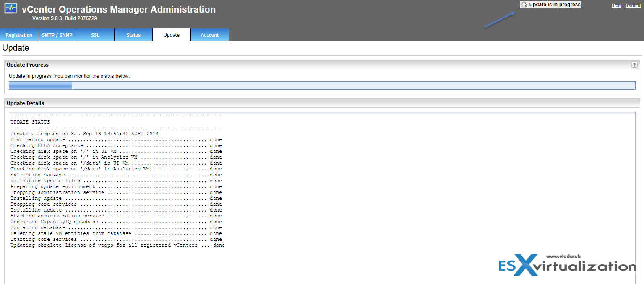Click the 'Starting core services' log line
This screenshot has height=284, width=644.
[x=116, y=239]
